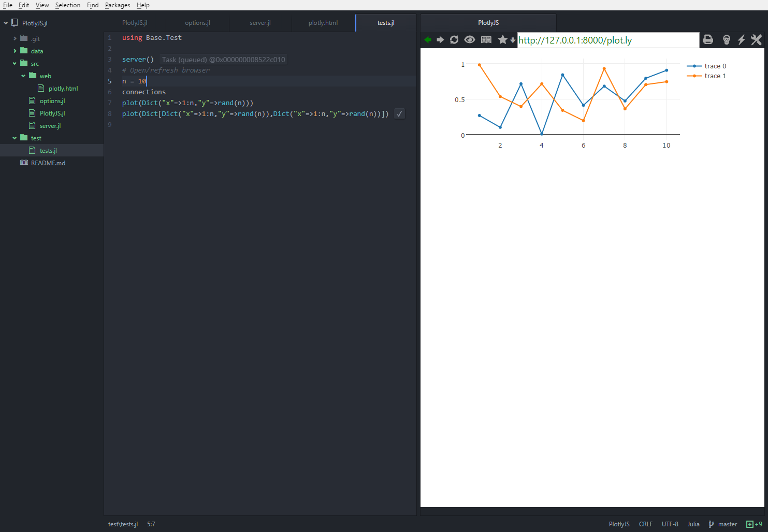Collapse the test folder
768x532 pixels.
(x=15, y=138)
